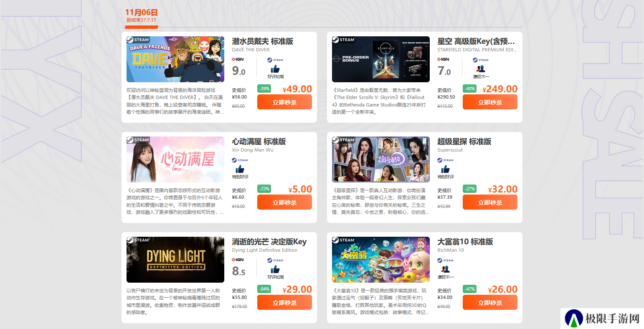Click the Steam thumbs-up icon for 消逝的光芒

click(275, 269)
